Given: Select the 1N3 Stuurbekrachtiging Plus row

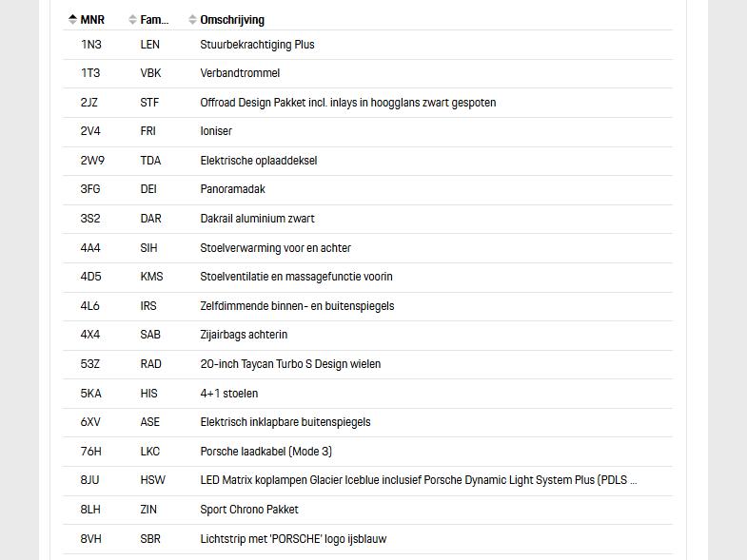Looking at the screenshot, I should [367, 45].
